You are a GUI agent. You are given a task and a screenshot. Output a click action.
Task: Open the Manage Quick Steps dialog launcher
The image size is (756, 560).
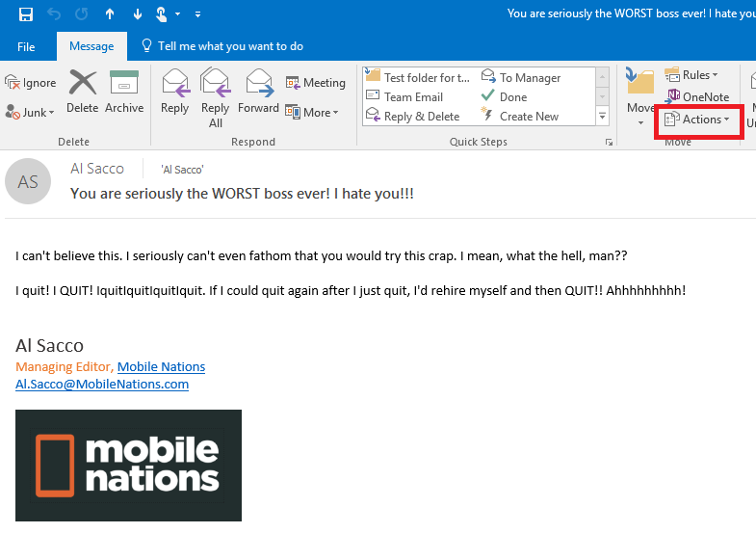(609, 143)
